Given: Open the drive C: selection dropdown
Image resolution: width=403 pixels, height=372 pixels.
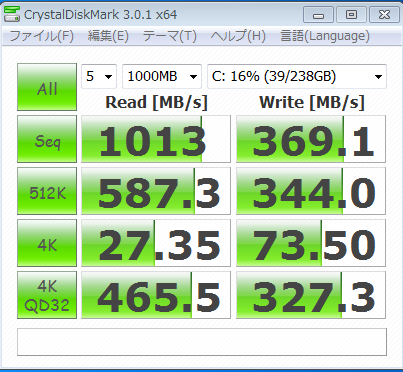Looking at the screenshot, I should coord(297,76).
